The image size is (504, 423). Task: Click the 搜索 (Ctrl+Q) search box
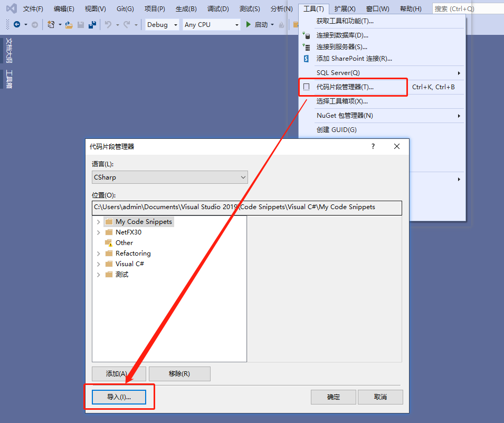tap(468, 8)
